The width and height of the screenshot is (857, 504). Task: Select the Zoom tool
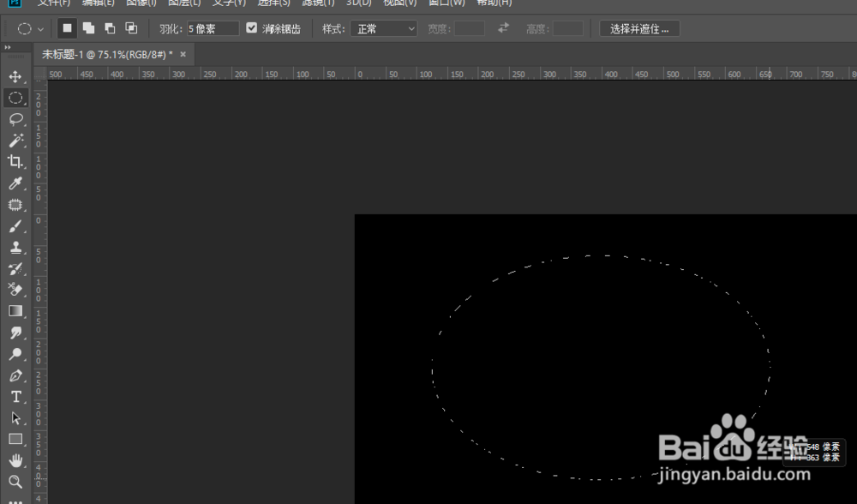(15, 482)
